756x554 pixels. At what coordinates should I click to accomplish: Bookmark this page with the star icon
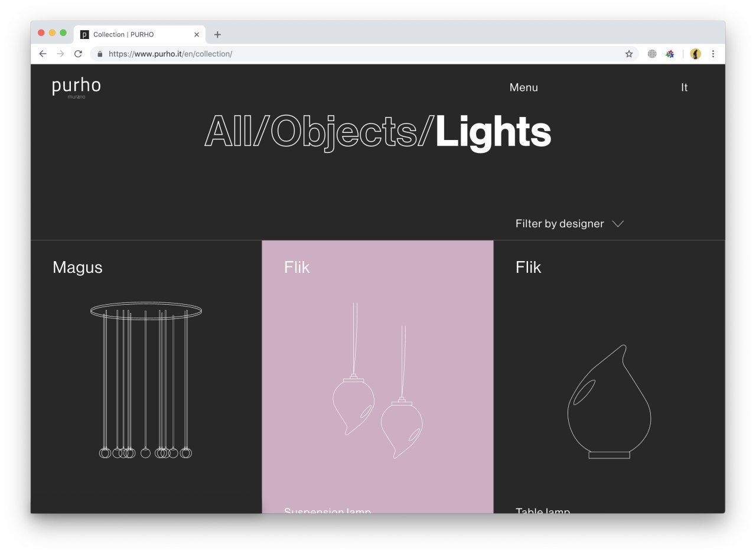pyautogui.click(x=629, y=54)
